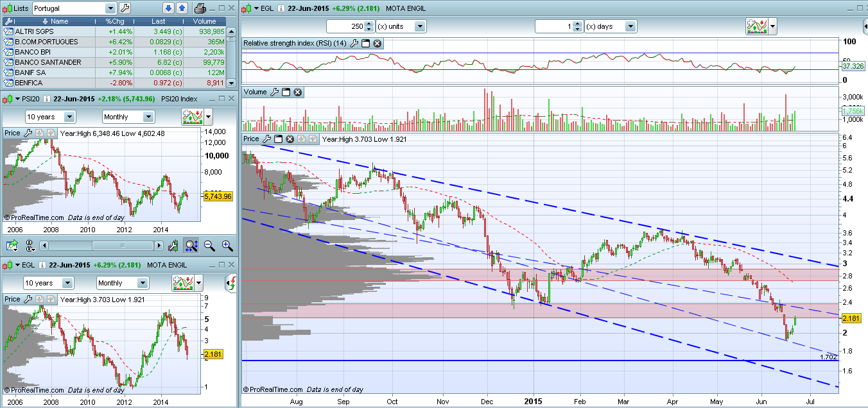Toggle PSI20 candlestick style icon
Image resolution: width=868 pixels, height=408 pixels.
coord(8,99)
